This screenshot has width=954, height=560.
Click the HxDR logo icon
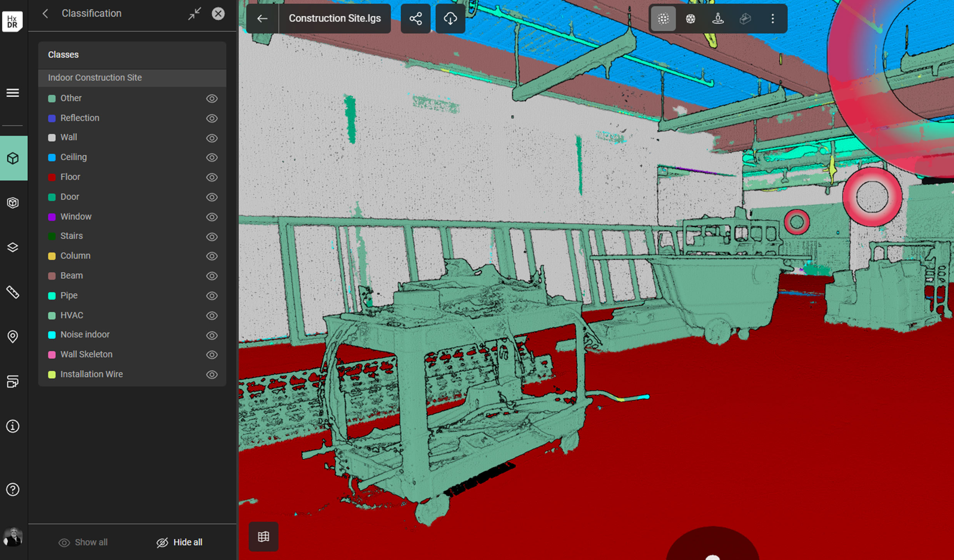click(12, 21)
